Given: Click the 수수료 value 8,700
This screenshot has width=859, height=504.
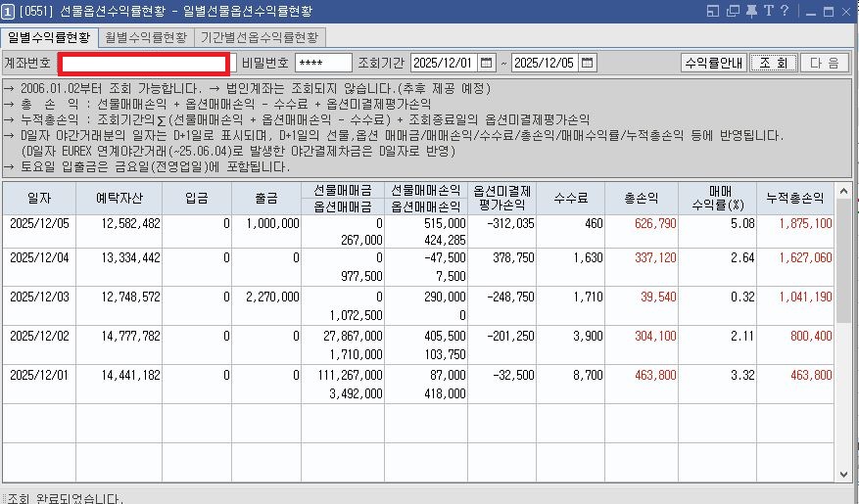Looking at the screenshot, I should 588,375.
